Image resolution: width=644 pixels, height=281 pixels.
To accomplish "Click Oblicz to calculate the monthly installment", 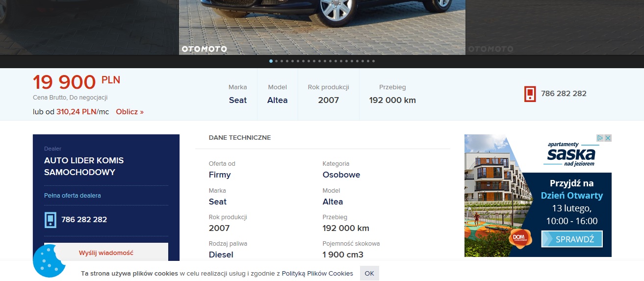I will click(x=129, y=112).
